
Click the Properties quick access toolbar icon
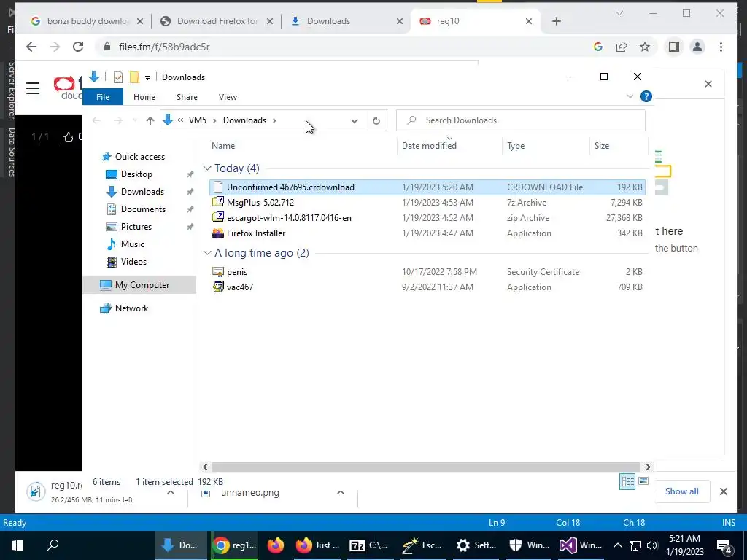[118, 77]
